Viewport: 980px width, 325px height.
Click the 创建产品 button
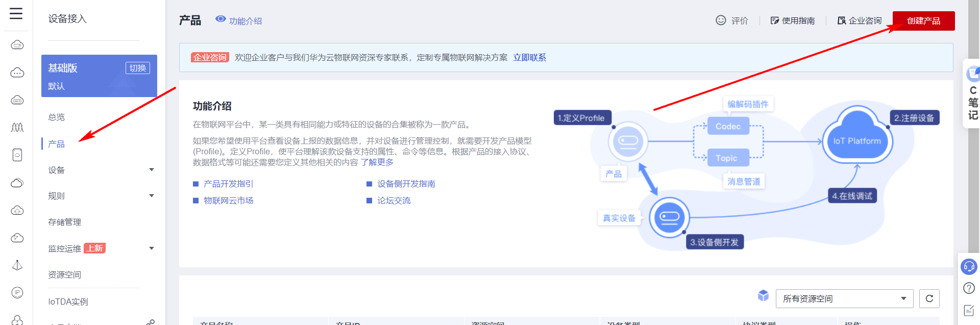pos(923,21)
